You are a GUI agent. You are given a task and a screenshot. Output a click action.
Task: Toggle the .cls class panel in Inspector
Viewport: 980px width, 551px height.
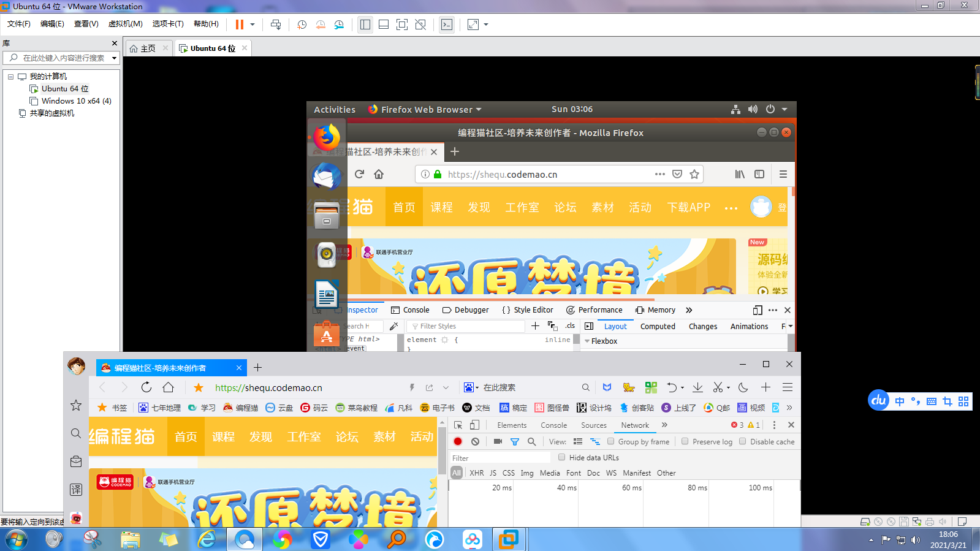pos(570,326)
